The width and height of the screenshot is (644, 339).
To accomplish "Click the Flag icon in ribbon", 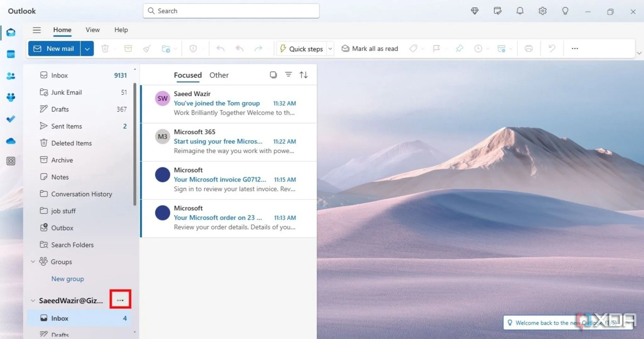I will (x=436, y=49).
